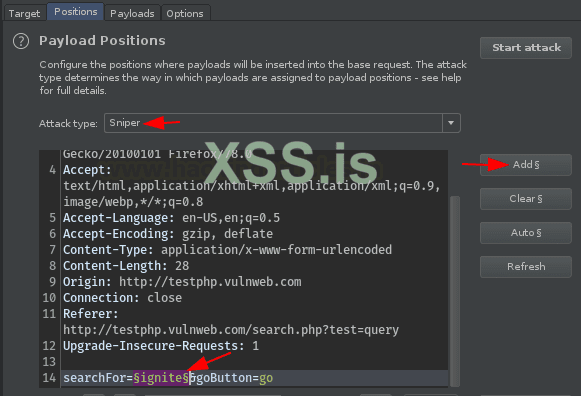Click the Auto § button
This screenshot has width=581, height=396.
tap(526, 233)
